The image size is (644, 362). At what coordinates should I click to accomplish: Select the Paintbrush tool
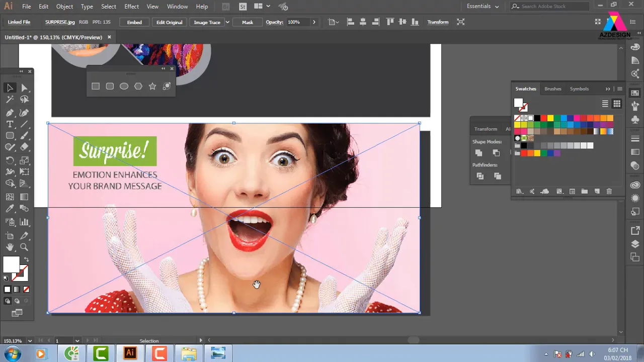24,136
